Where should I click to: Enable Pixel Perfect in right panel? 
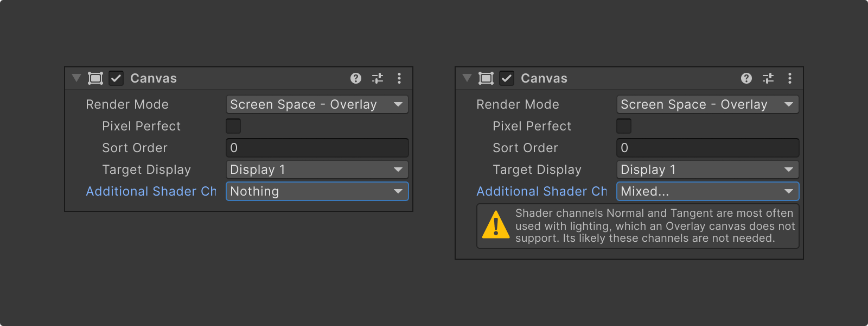[624, 126]
